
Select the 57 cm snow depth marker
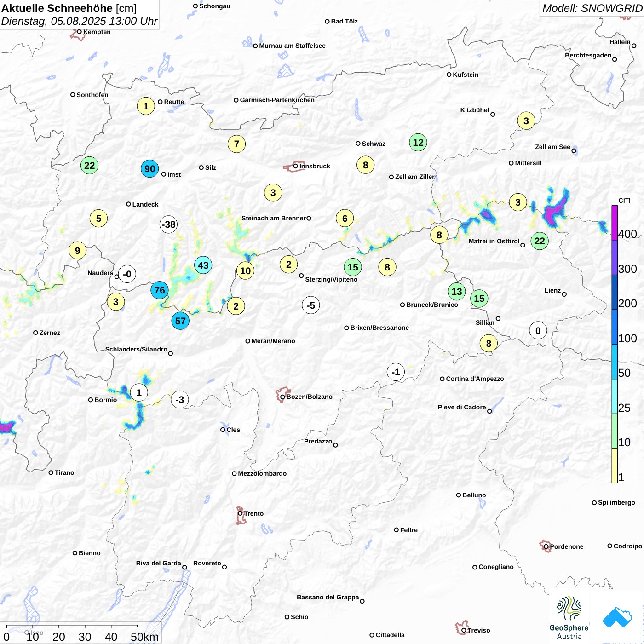180,321
